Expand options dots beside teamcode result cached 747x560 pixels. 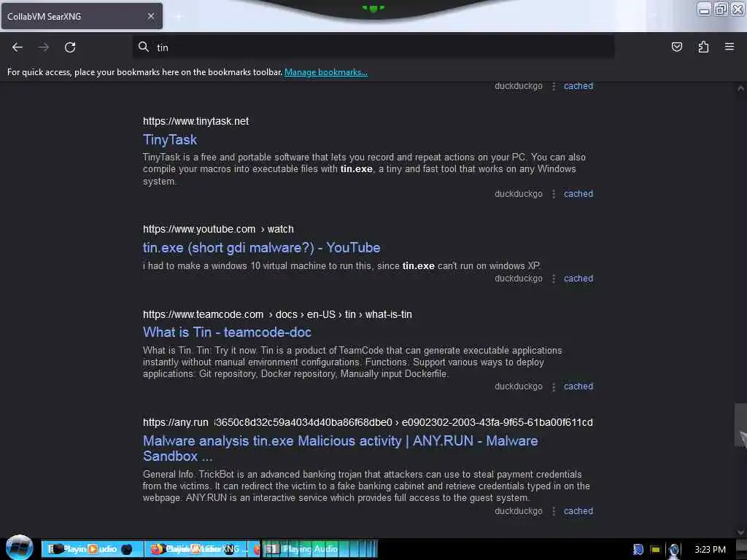[554, 386]
